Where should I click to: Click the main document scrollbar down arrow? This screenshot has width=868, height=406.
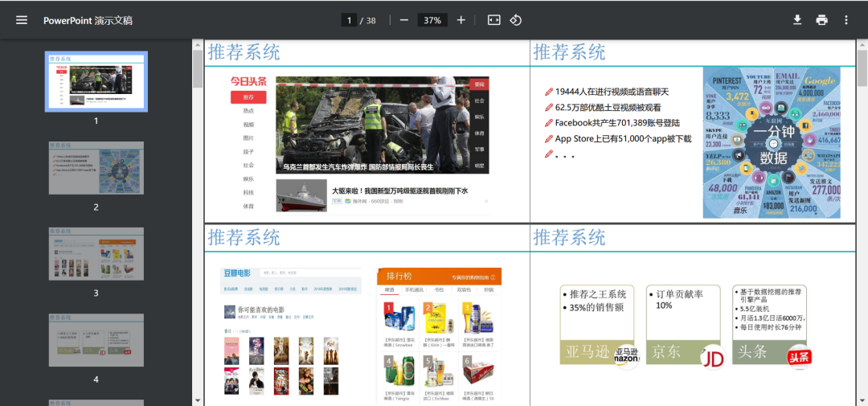pos(862,400)
